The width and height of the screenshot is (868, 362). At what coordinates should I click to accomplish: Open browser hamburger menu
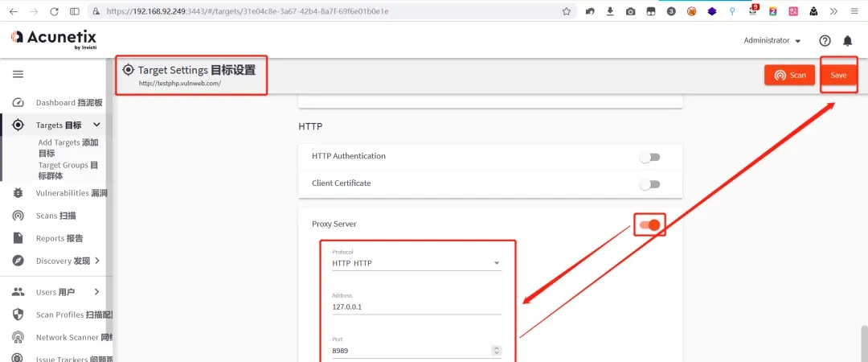(x=854, y=11)
